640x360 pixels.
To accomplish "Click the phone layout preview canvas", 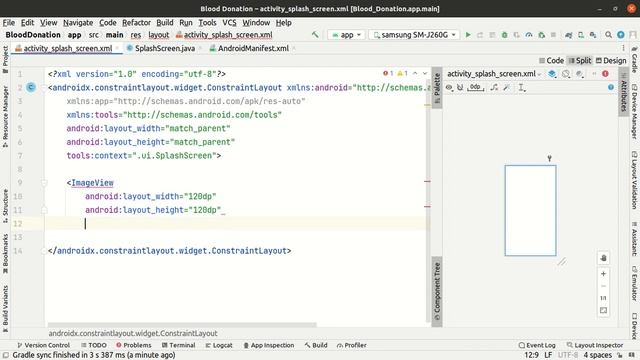I will pyautogui.click(x=530, y=211).
